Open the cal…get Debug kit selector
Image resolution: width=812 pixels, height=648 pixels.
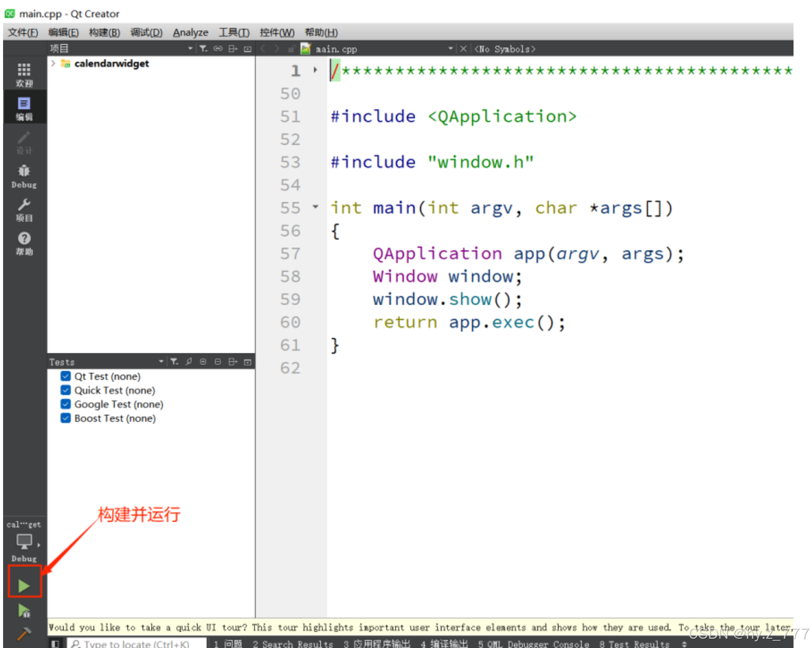pyautogui.click(x=24, y=541)
